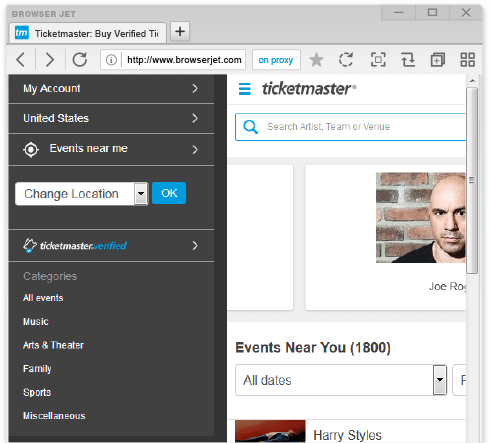Viewport: 490px width, 443px height.
Task: Click the ticketmaster verified badge icon
Action: coord(30,246)
